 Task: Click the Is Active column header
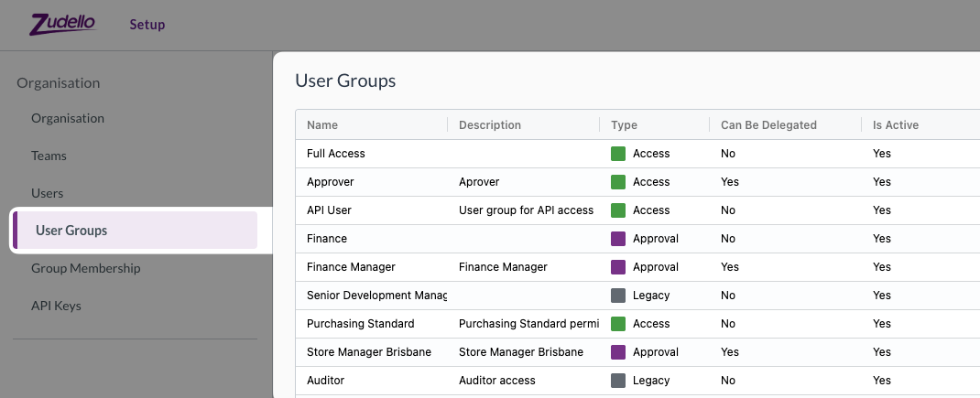(x=896, y=125)
